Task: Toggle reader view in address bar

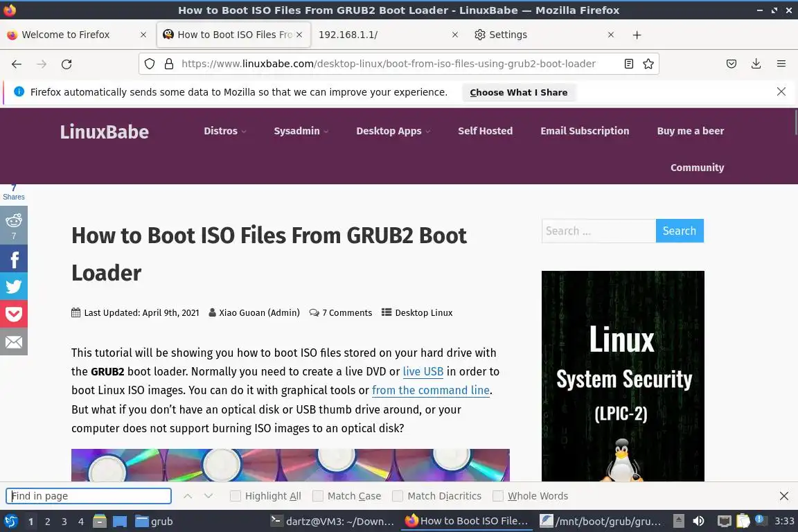Action: (x=629, y=64)
